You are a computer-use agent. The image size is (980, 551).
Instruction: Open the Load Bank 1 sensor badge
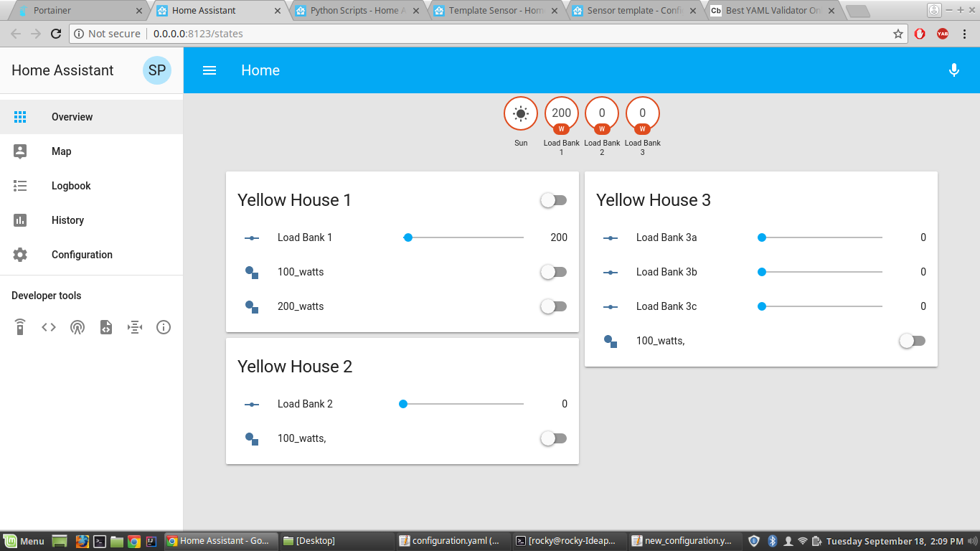point(562,113)
